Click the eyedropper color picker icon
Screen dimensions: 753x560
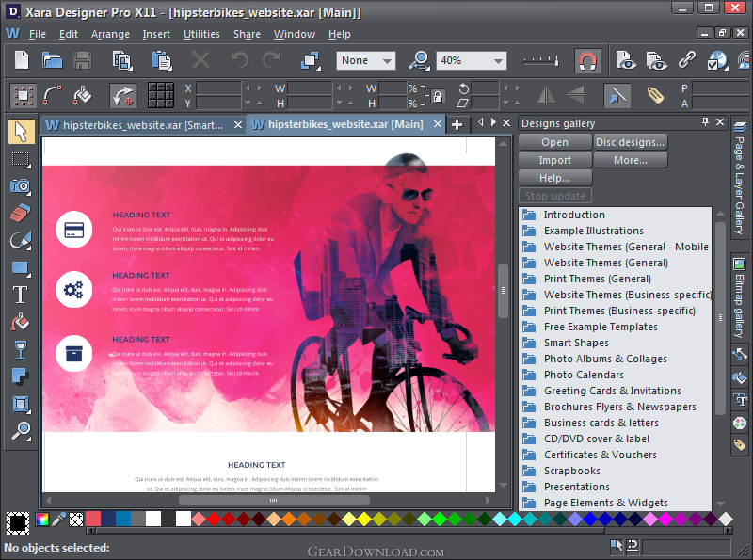[58, 520]
